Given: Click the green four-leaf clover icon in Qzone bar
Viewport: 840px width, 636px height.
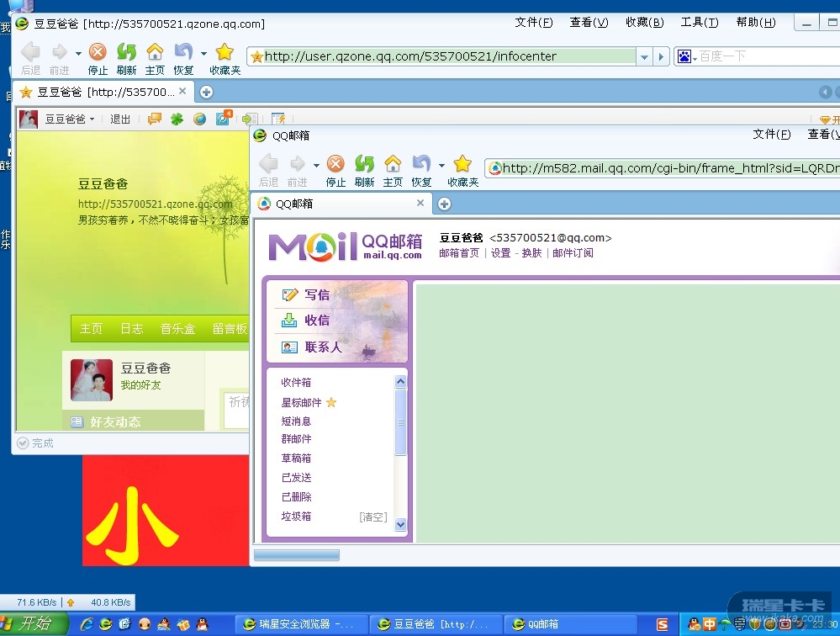Looking at the screenshot, I should [177, 119].
